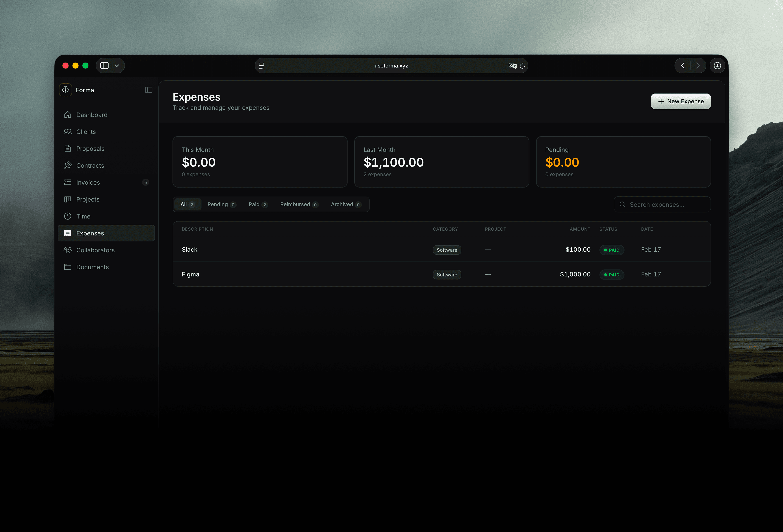The height and width of the screenshot is (532, 783).
Task: Click the Forma logo icon
Action: pos(65,90)
